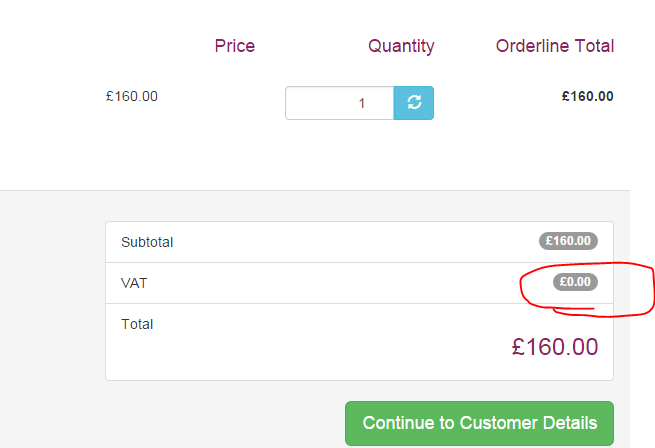The height and width of the screenshot is (448, 655).
Task: Click the £0.00 VAT badge
Action: [575, 282]
